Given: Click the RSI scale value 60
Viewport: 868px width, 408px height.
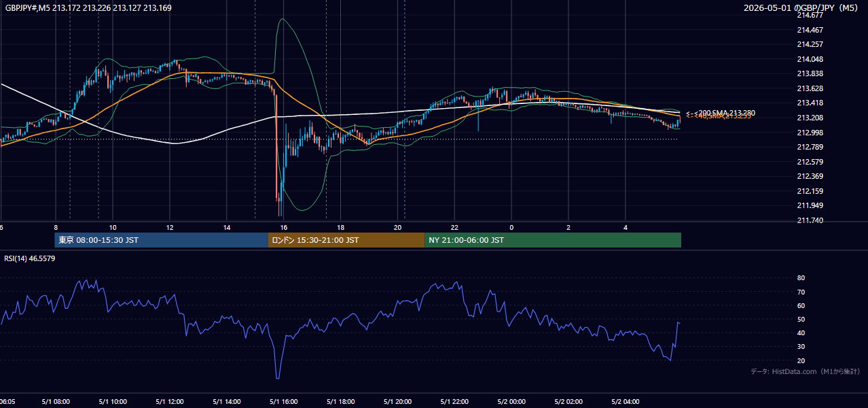Looking at the screenshot, I should (x=801, y=305).
